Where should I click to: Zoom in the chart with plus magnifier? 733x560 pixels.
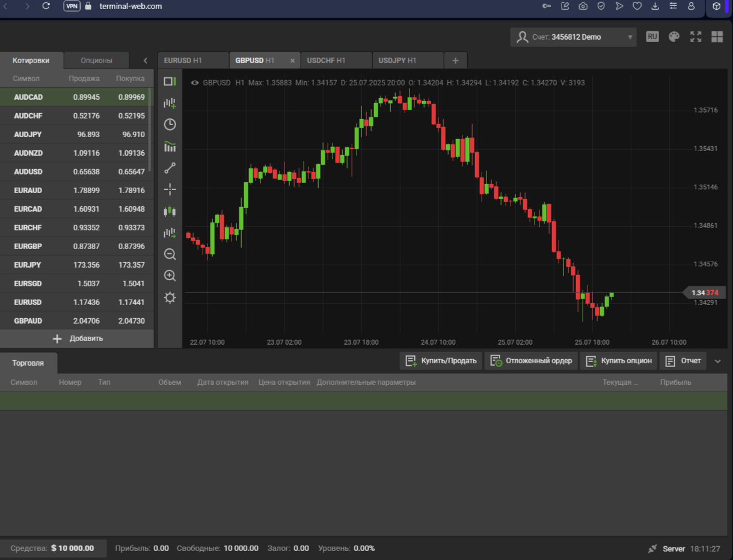(170, 276)
